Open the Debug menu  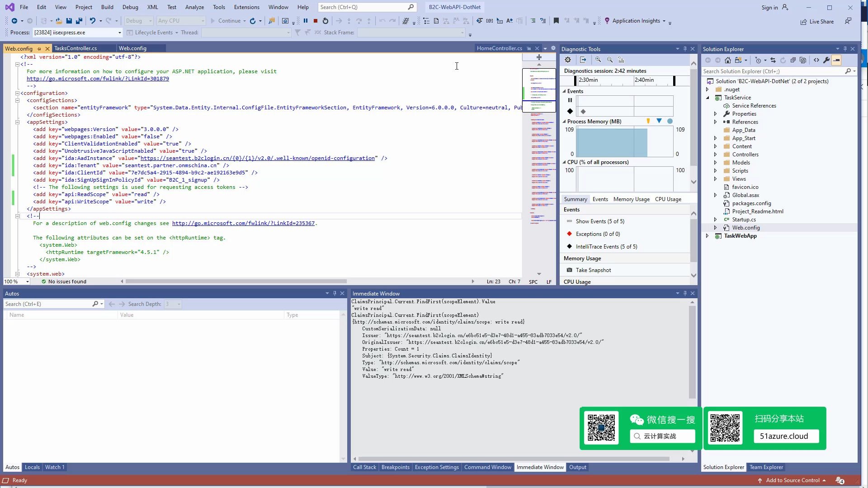[x=130, y=7]
